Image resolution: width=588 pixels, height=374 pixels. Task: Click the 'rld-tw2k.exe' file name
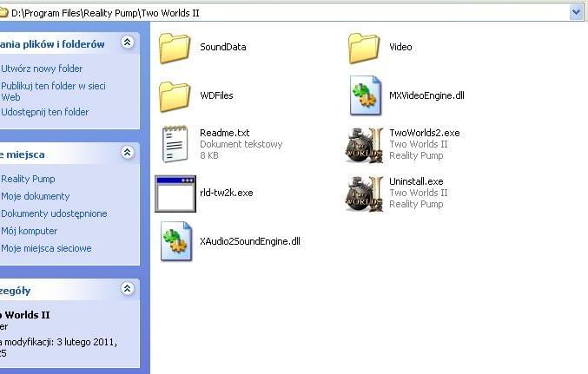pyautogui.click(x=227, y=193)
